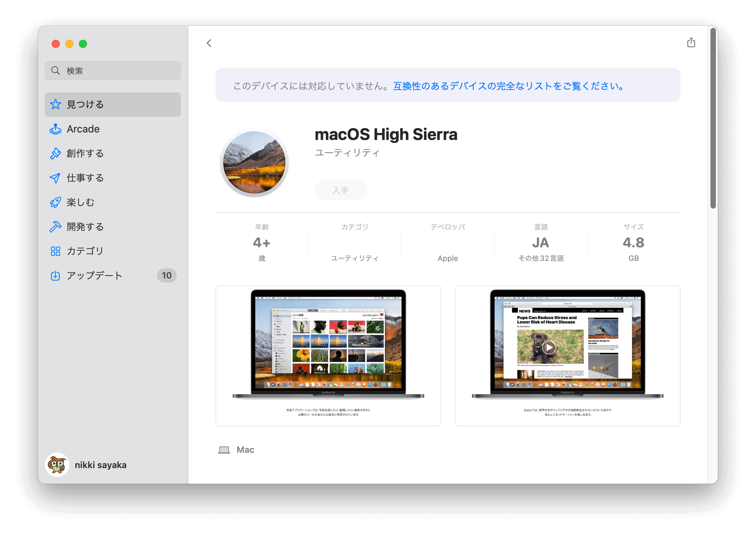Viewport: 756px width, 534px height.
Task: Click the download icon for アップデート
Action: (55, 275)
